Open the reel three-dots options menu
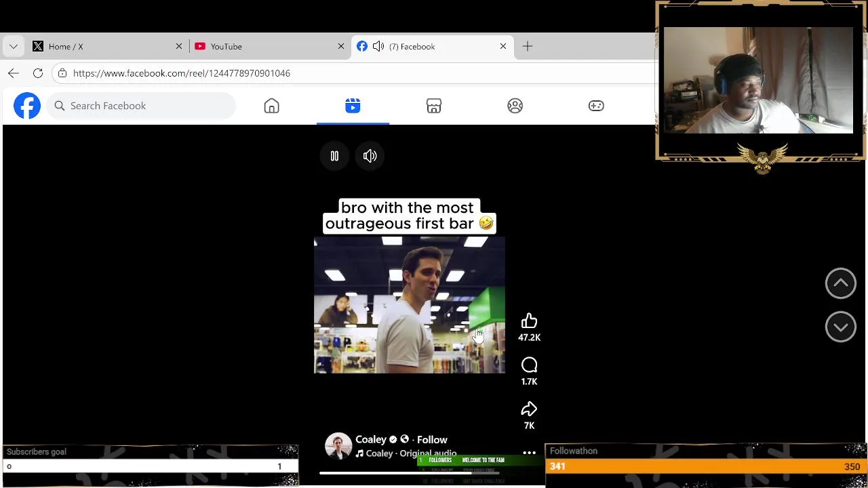This screenshot has height=488, width=868. pyautogui.click(x=529, y=453)
